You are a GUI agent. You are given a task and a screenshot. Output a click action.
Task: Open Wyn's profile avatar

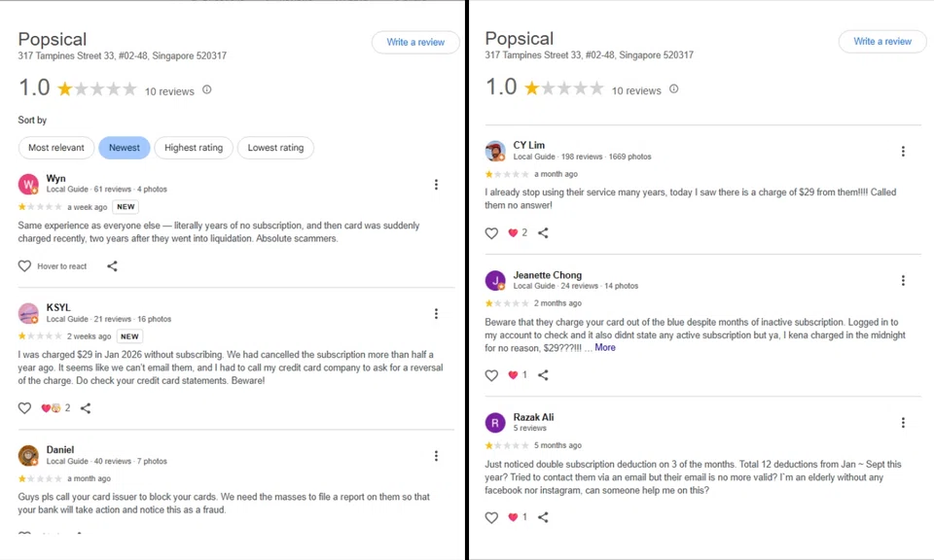28,184
